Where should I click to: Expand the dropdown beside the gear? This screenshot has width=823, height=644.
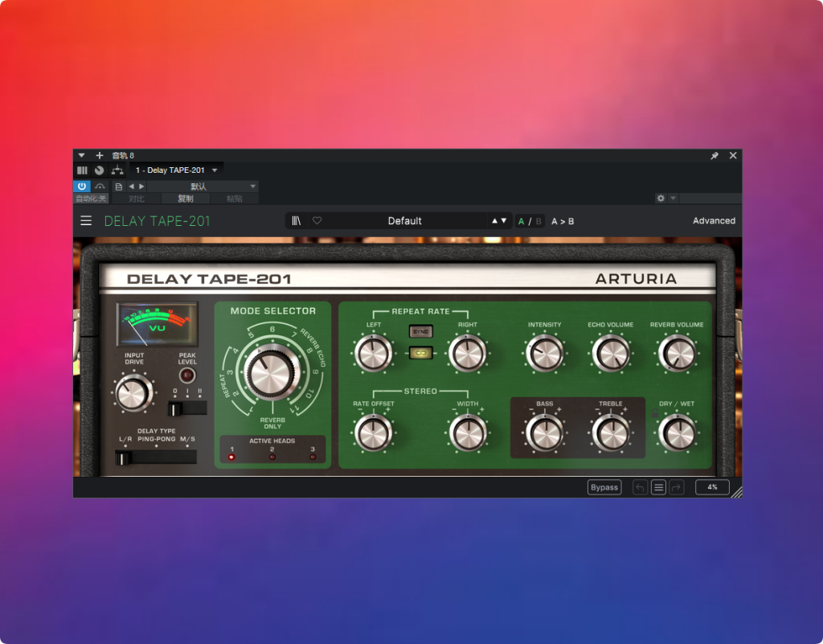click(673, 198)
